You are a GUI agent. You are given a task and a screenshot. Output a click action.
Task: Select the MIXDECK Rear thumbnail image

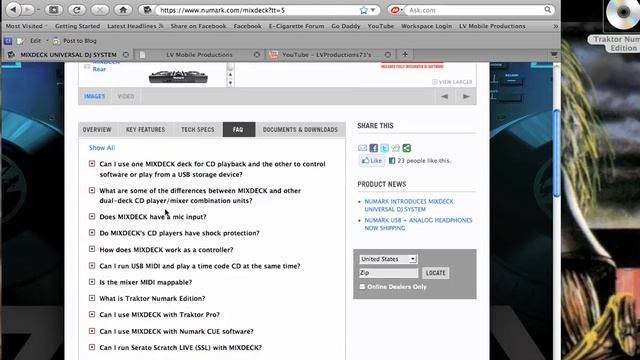pyautogui.click(x=178, y=76)
